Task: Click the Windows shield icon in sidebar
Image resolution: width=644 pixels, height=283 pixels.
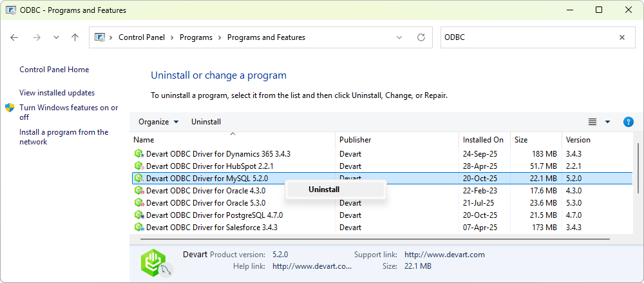Action: [10, 108]
